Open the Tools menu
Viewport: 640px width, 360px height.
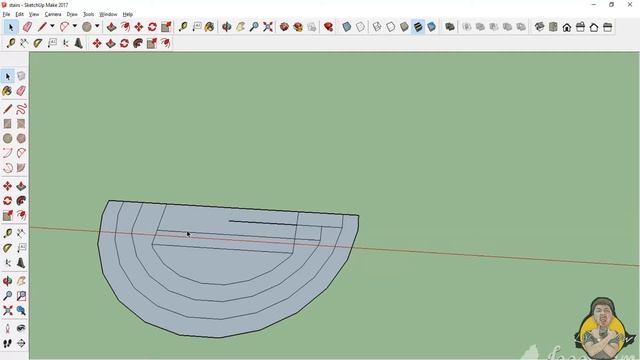tap(89, 14)
